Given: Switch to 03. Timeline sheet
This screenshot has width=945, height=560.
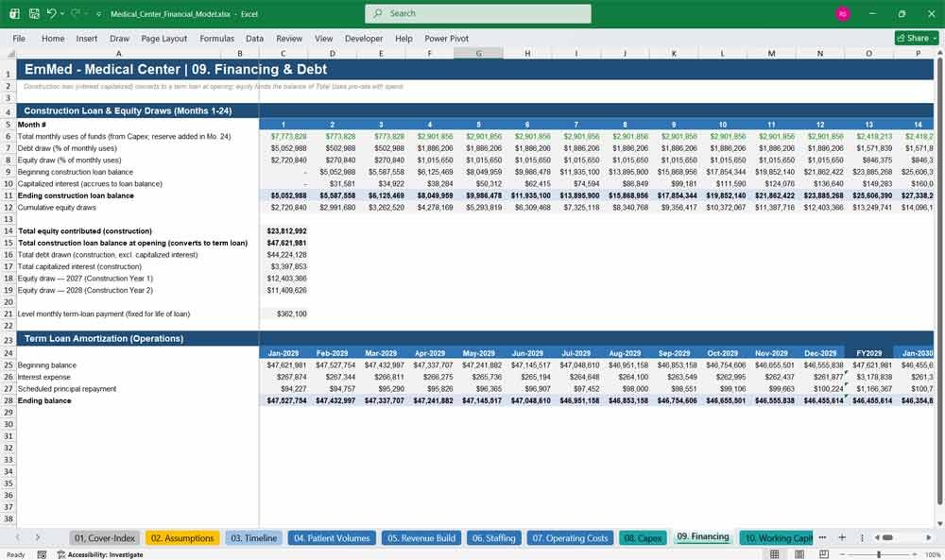Looking at the screenshot, I should pyautogui.click(x=253, y=537).
